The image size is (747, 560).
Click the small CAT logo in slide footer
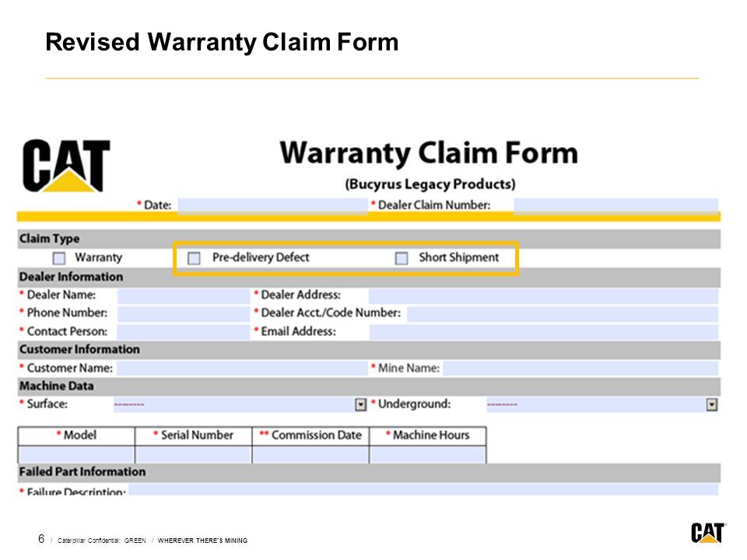[x=708, y=533]
